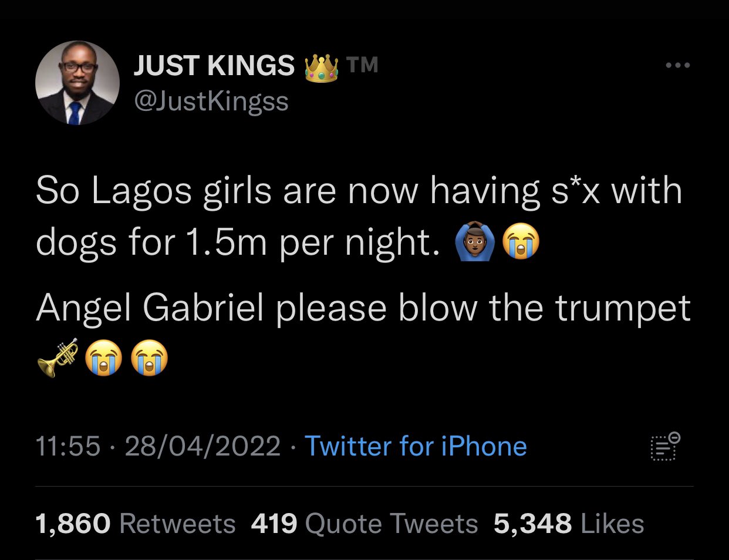This screenshot has height=560, width=729.
Task: Open the three-dot more options menu
Action: coord(678,66)
